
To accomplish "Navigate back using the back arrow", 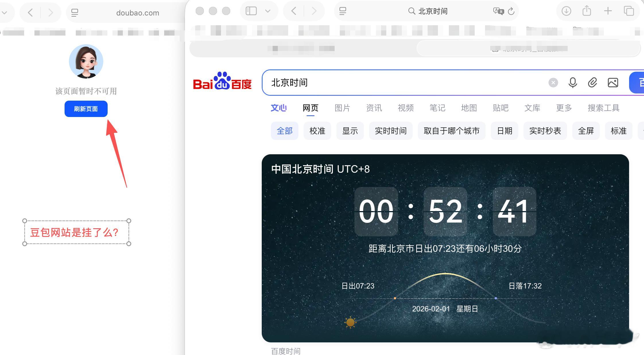I will point(293,11).
